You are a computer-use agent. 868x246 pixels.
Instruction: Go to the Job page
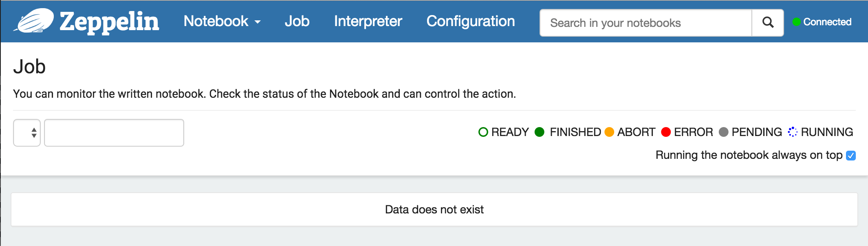coord(297,21)
